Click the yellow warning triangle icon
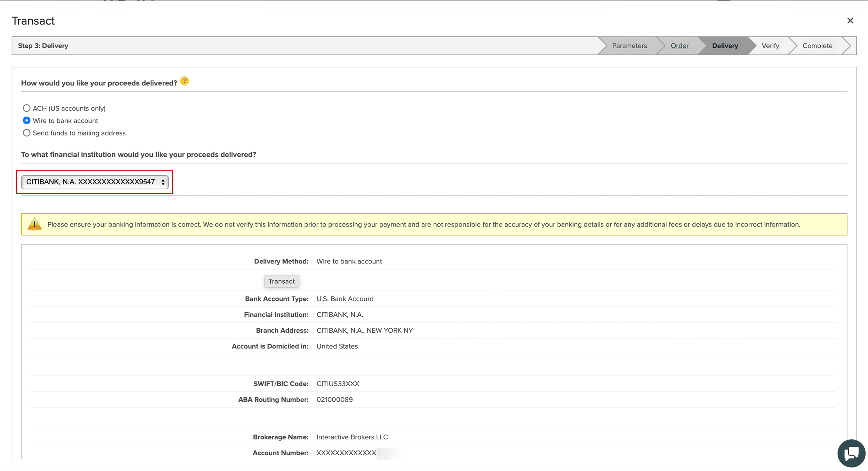868x471 pixels. (x=34, y=224)
